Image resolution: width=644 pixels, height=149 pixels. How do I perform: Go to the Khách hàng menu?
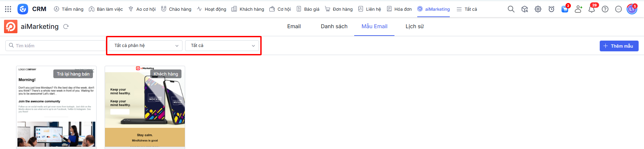[248, 9]
